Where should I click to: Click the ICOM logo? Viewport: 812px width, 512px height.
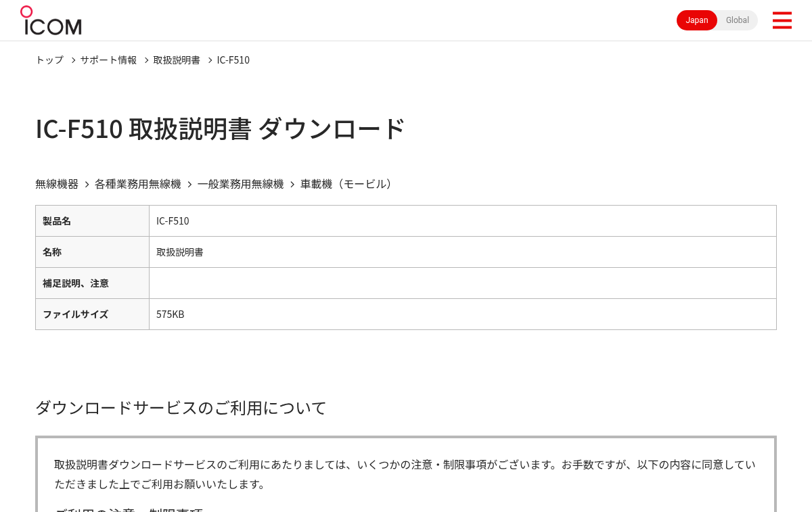pos(51,20)
